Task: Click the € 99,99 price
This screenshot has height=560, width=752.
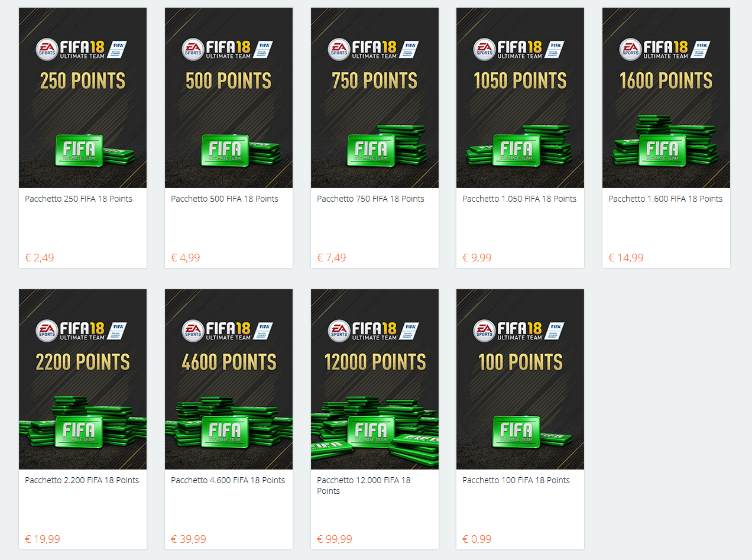Action: [x=335, y=539]
